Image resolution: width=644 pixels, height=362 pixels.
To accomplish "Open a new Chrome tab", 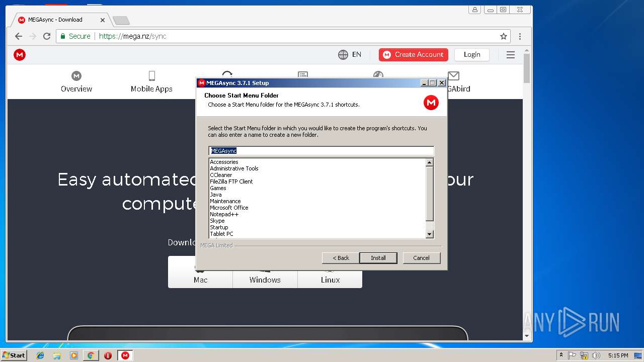I will coord(121,21).
